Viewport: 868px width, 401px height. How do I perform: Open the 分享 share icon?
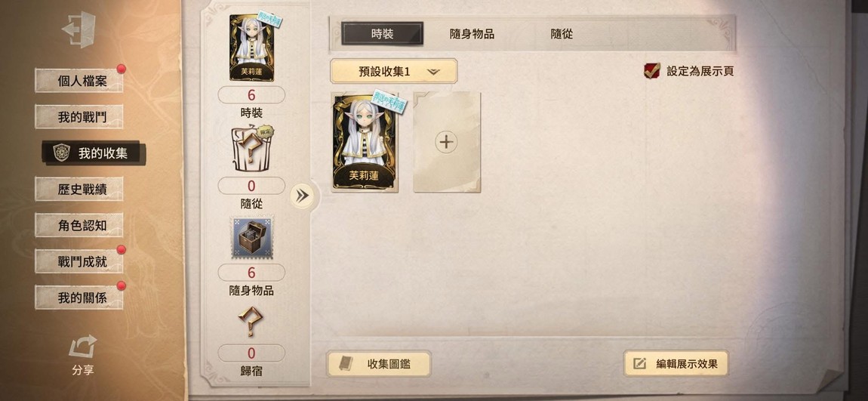click(82, 347)
